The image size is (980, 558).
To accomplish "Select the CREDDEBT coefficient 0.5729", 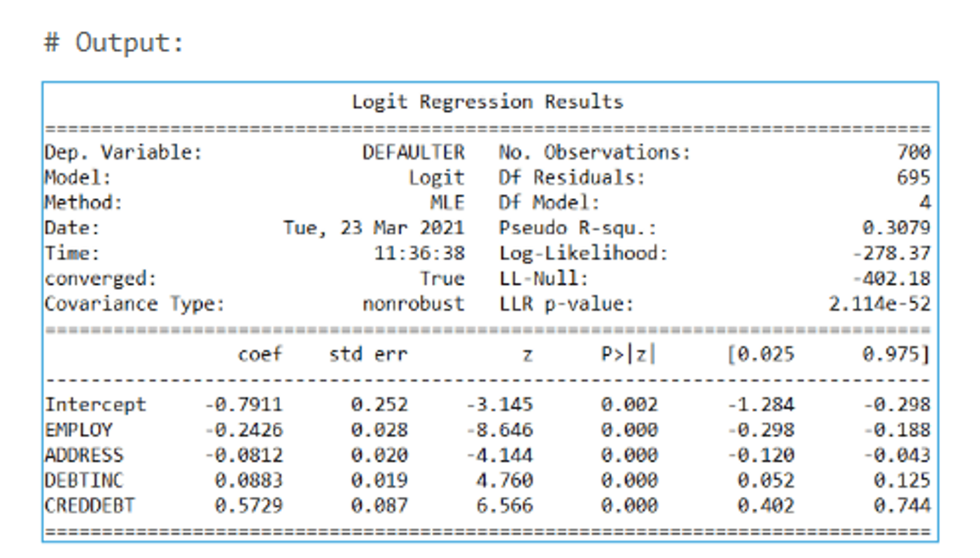I will 248,505.
